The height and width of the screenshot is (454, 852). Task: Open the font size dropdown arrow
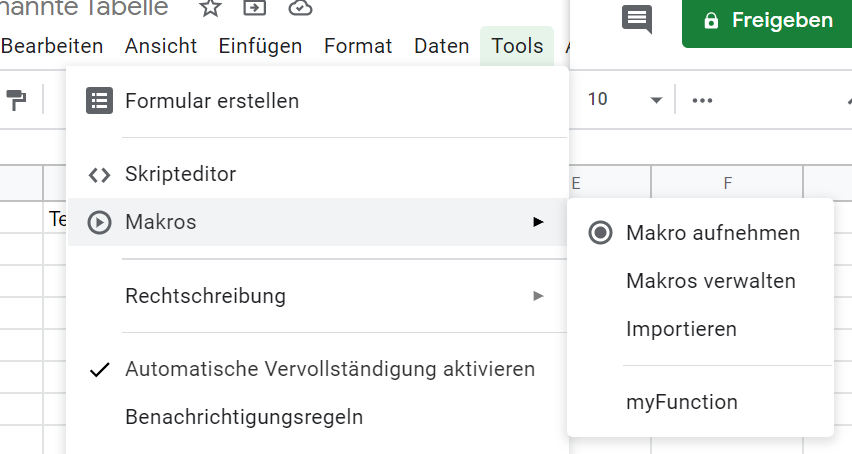click(656, 100)
